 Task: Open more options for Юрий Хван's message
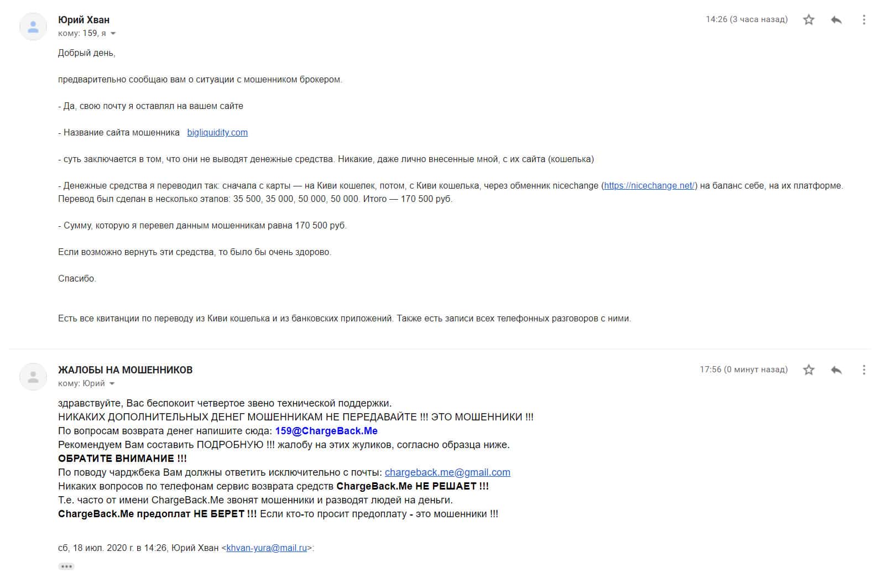point(864,20)
